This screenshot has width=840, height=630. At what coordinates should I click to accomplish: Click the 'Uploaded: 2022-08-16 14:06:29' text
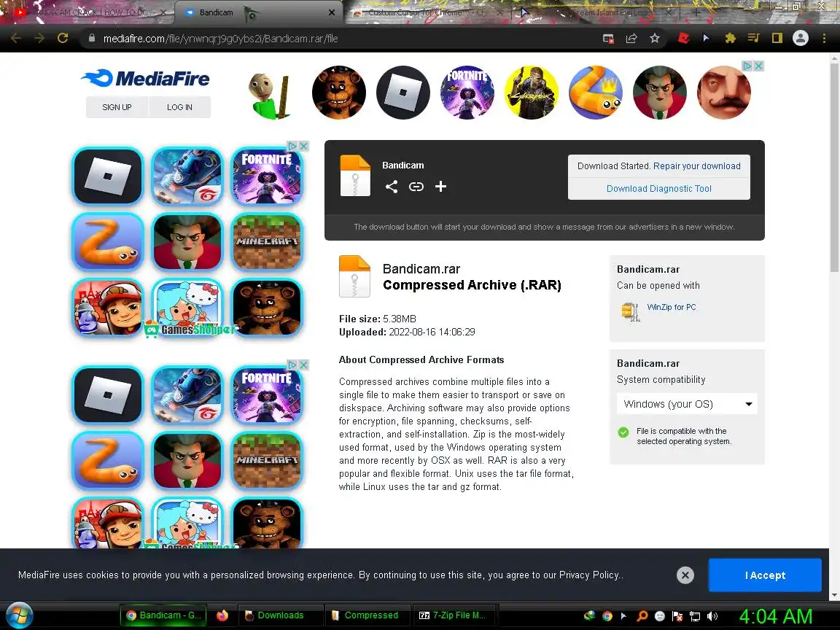click(x=407, y=332)
